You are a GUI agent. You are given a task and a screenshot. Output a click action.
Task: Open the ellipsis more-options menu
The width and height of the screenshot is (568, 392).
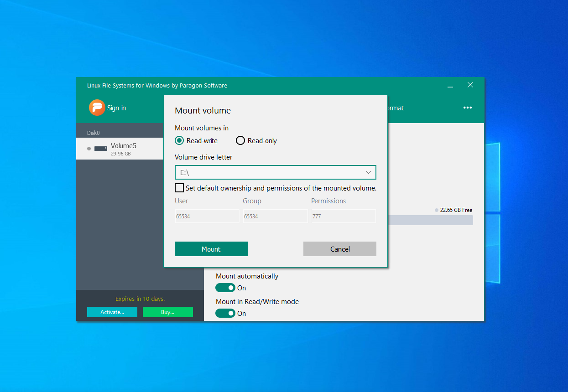coord(467,108)
